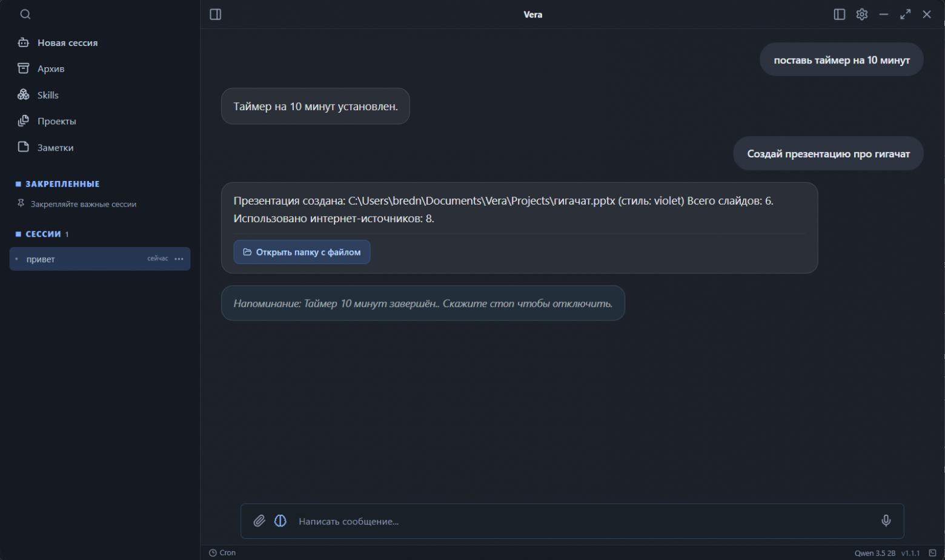Click the Заметки note icon
The image size is (945, 560).
tap(23, 147)
